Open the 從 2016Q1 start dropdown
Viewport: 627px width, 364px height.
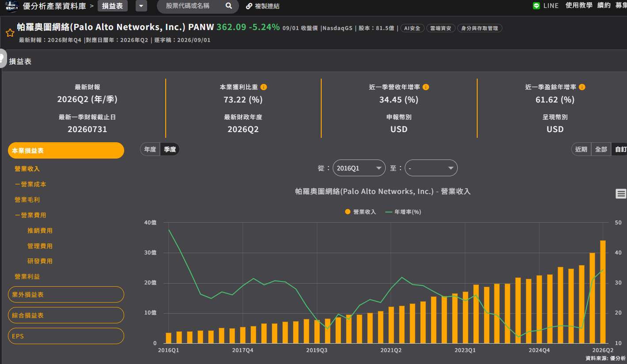click(359, 168)
